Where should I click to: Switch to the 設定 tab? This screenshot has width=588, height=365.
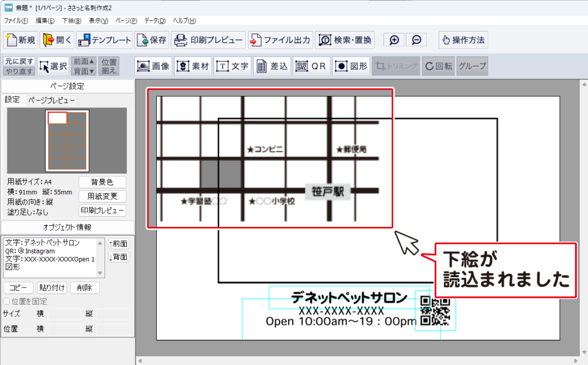[x=12, y=100]
